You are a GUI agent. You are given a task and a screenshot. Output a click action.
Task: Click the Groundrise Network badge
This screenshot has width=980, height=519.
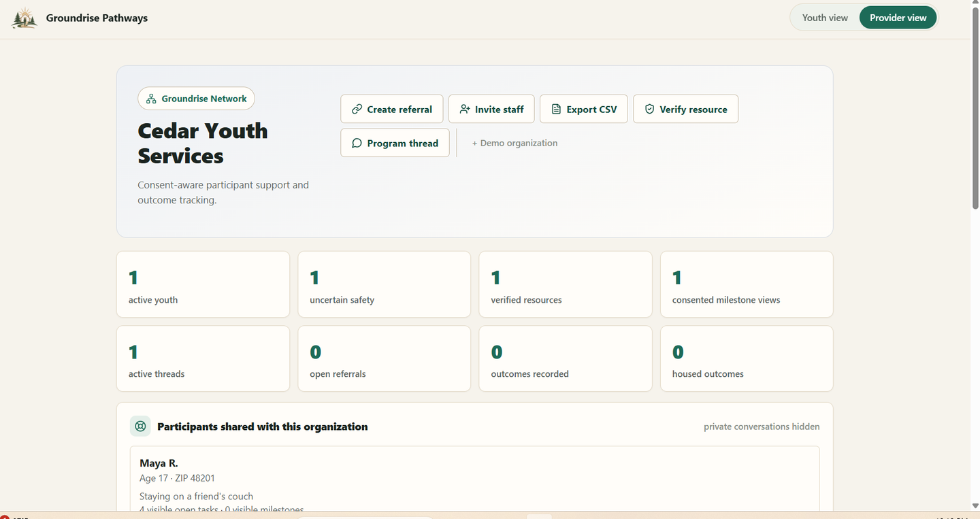[x=196, y=99]
